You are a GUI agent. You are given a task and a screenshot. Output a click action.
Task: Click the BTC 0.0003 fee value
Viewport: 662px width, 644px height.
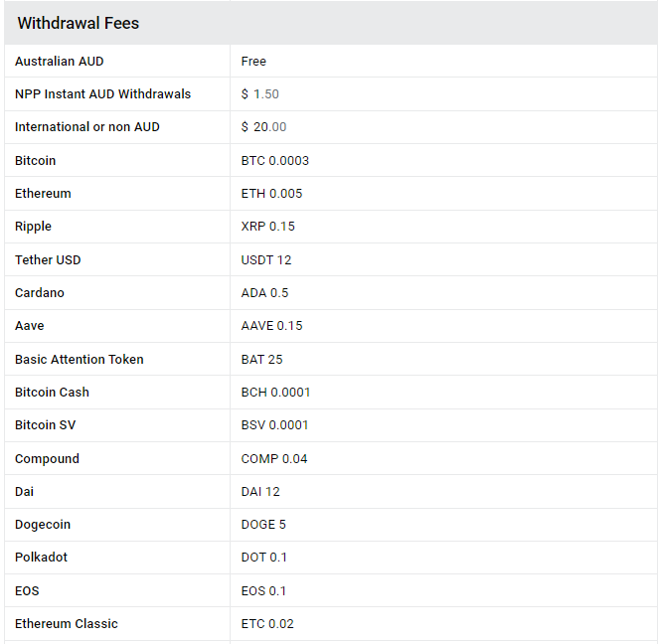click(275, 161)
